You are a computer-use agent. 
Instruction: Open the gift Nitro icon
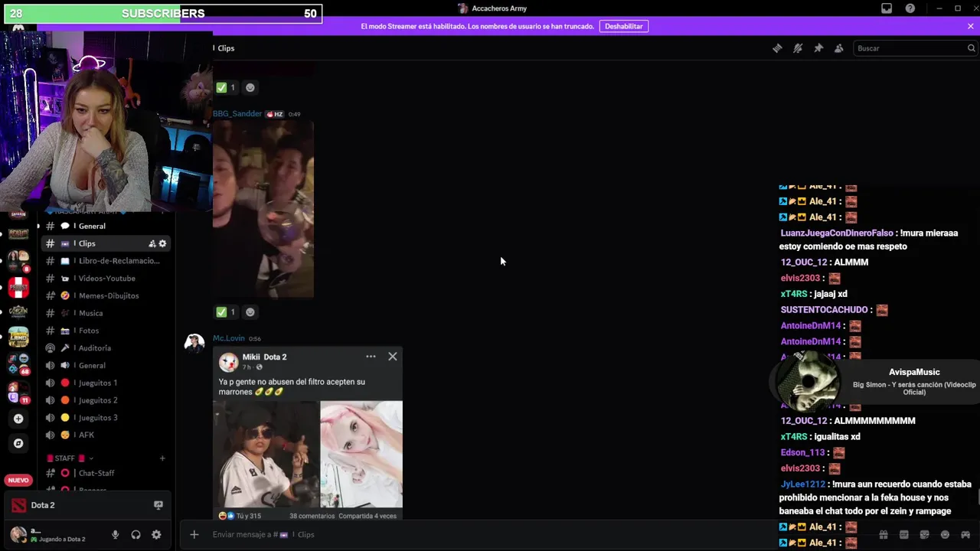click(884, 534)
